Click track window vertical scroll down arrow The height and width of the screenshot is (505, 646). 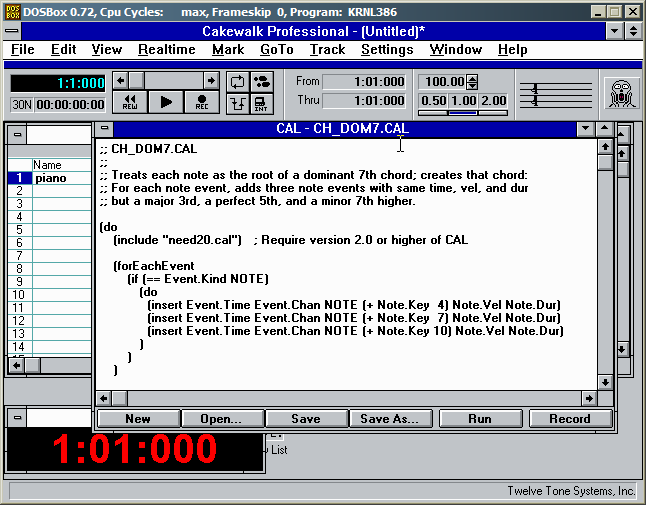point(622,350)
